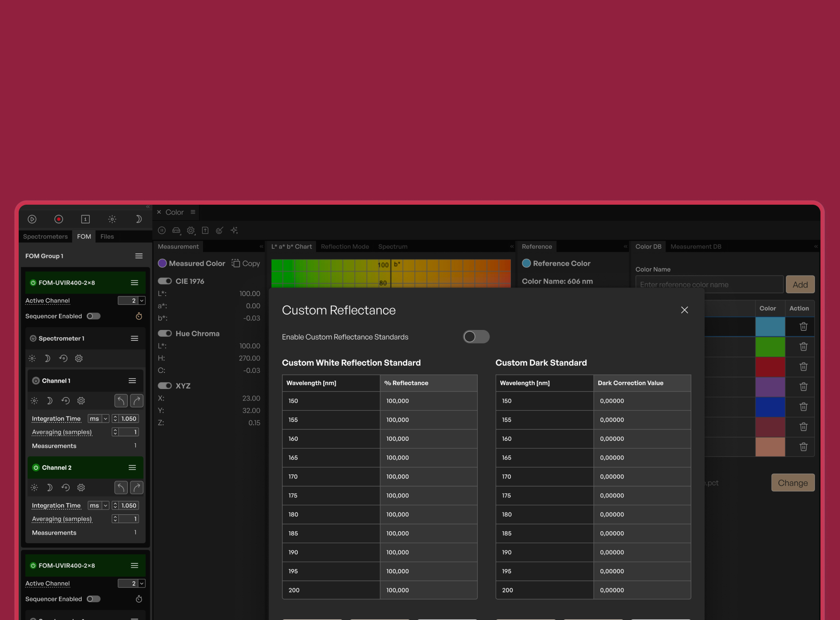
Task: Switch to the Files tab
Action: tap(107, 237)
